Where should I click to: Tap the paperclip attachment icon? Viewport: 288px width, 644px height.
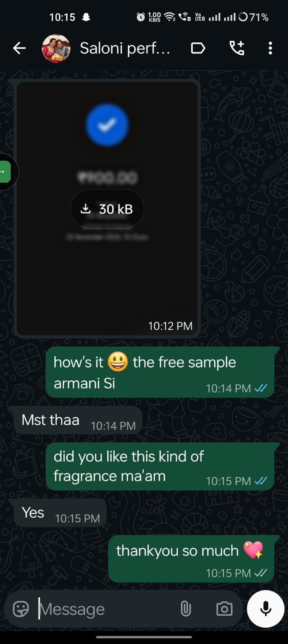185,609
